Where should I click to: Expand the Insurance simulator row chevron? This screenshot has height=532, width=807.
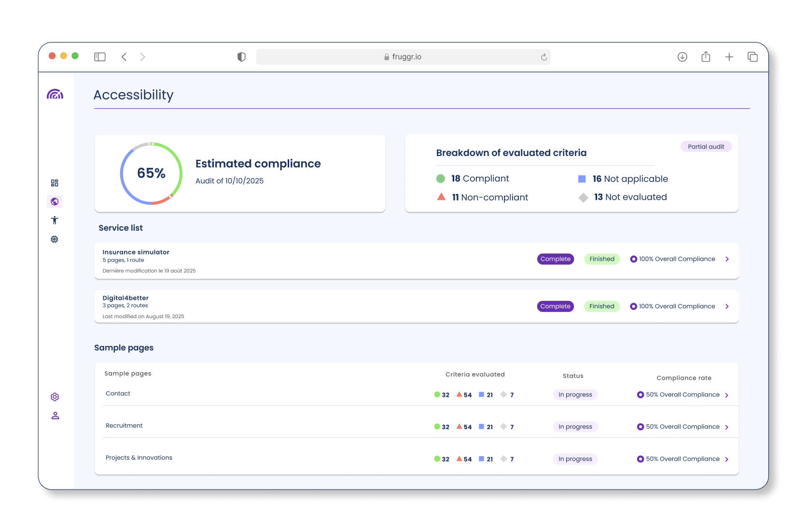click(x=727, y=259)
